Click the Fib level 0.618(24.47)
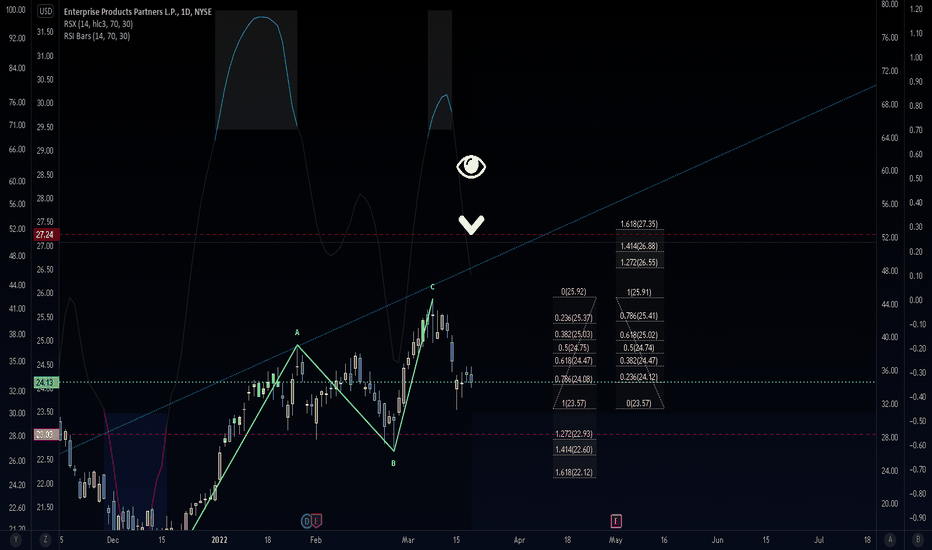The image size is (932, 550). [574, 360]
